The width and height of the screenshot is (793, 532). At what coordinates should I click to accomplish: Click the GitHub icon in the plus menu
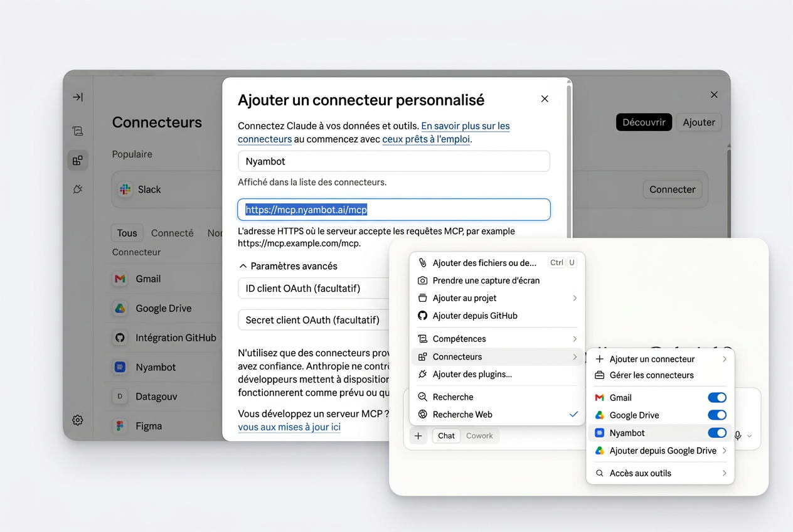[x=423, y=316]
